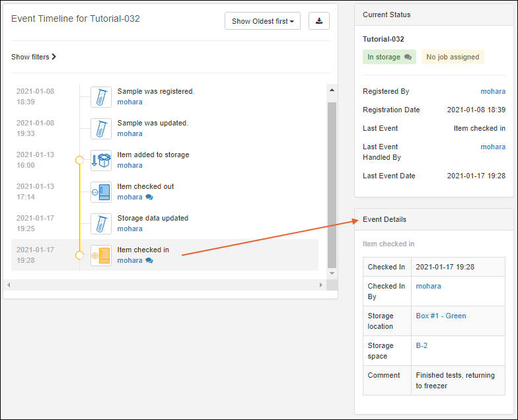Click the test tube icon for Sample was registered

point(101,97)
